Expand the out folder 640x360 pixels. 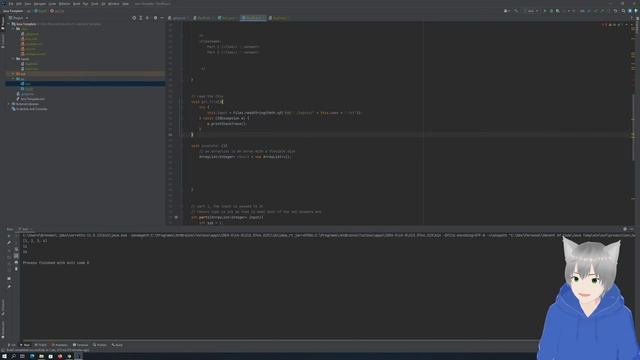[13, 74]
